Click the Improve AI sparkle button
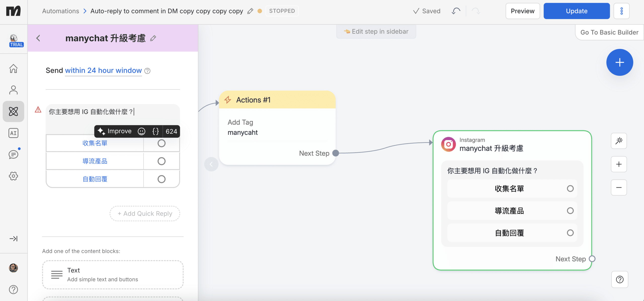The width and height of the screenshot is (644, 301). (x=114, y=131)
